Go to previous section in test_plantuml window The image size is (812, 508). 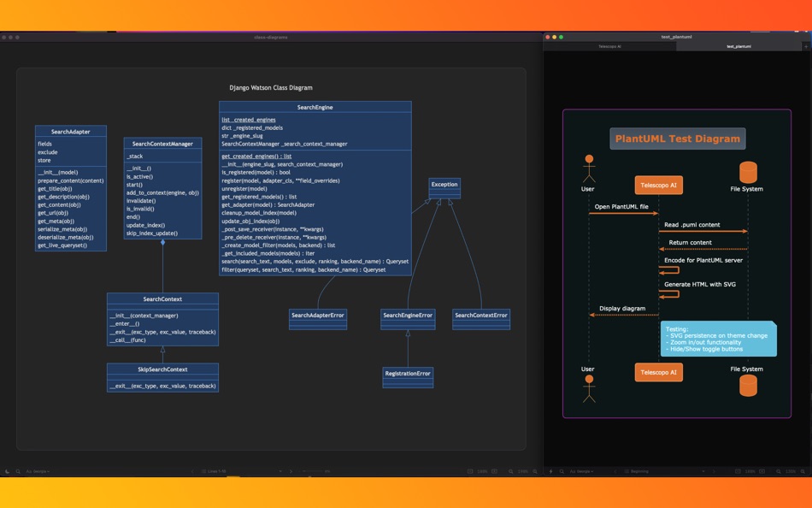tap(615, 472)
